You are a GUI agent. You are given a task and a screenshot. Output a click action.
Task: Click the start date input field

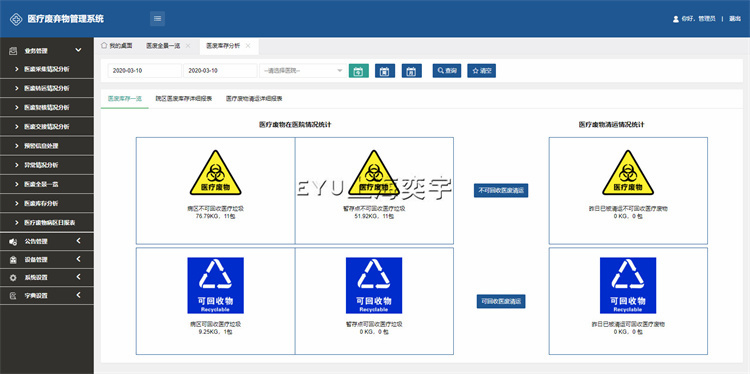[144, 71]
